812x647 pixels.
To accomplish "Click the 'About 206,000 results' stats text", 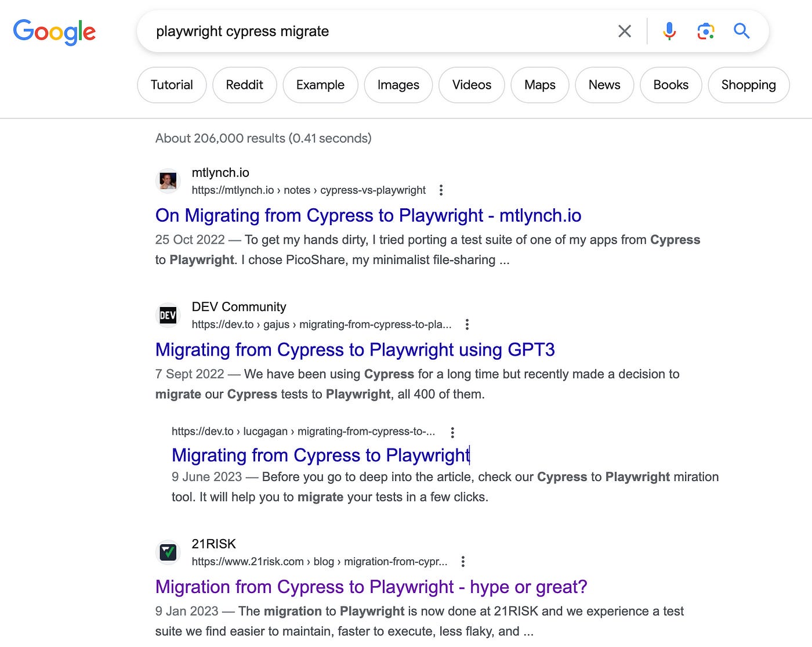I will pos(263,138).
